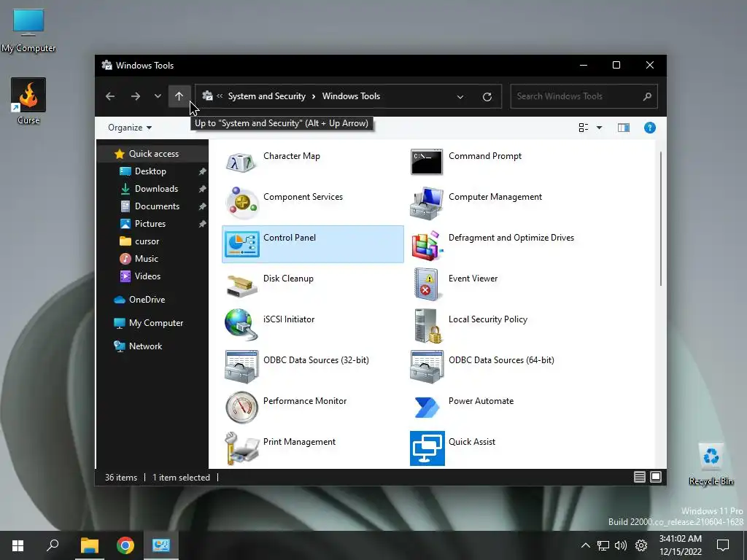Select the Event Viewer icon
747x560 pixels.
(x=426, y=285)
